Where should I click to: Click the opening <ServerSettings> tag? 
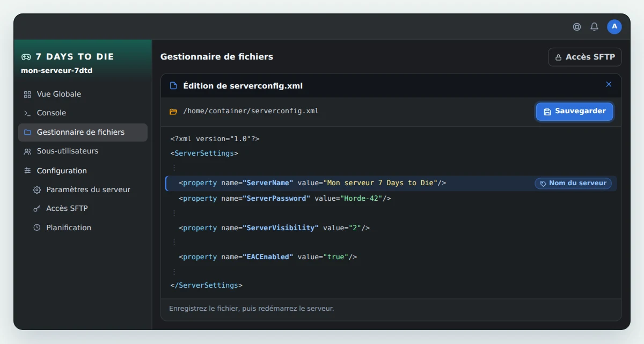point(204,153)
